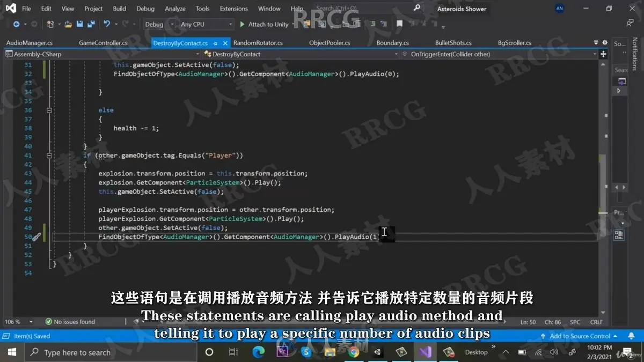The height and width of the screenshot is (362, 644).
Task: Click the AN account badge
Action: [560, 9]
